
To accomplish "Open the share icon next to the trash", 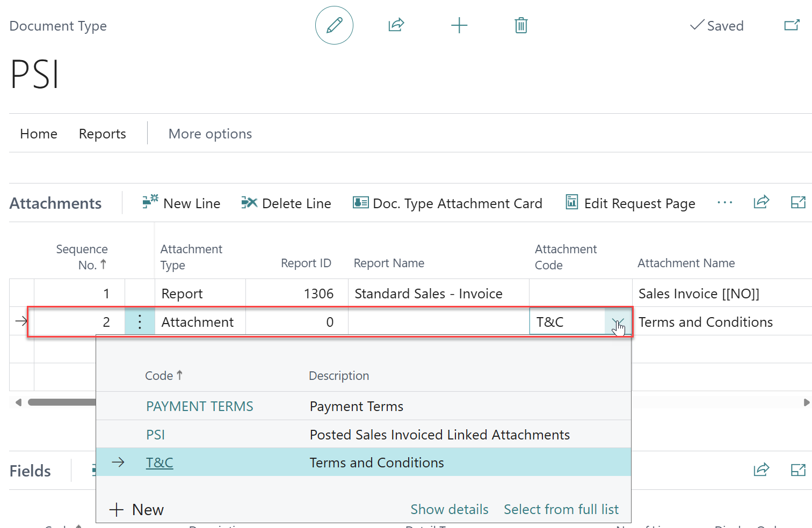I will [x=396, y=25].
